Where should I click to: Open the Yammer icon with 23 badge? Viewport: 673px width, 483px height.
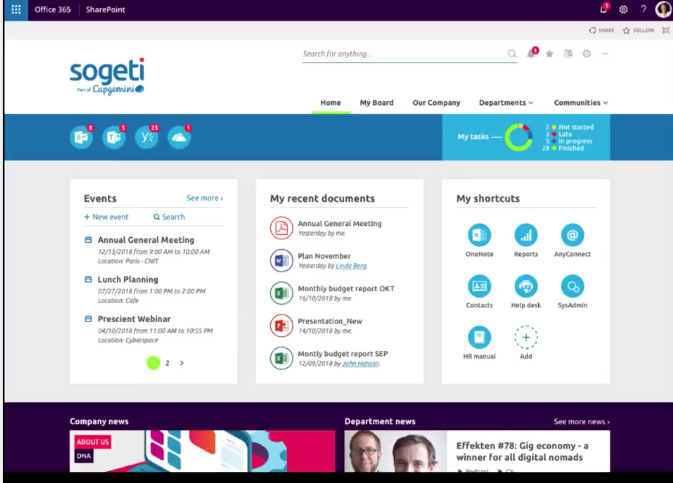click(x=146, y=138)
